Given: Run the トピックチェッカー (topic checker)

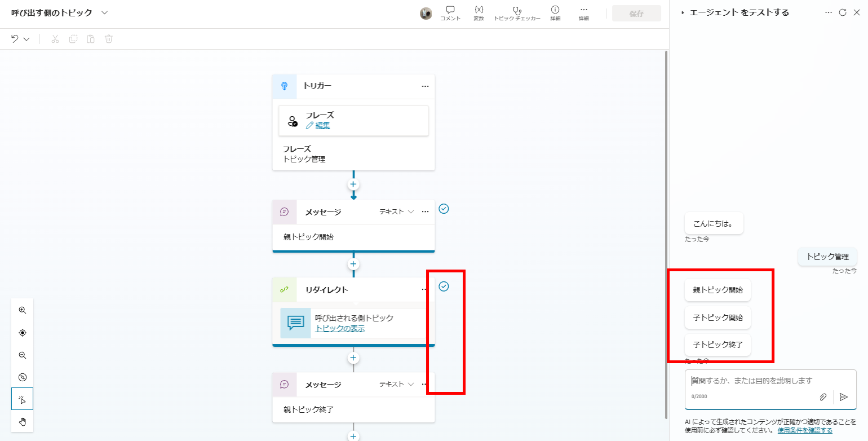Looking at the screenshot, I should pos(516,14).
